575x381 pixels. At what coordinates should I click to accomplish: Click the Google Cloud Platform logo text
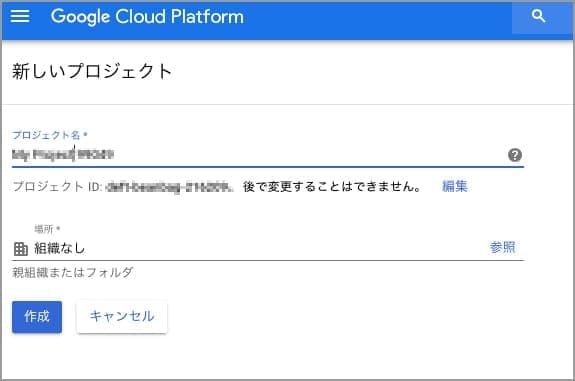pos(147,17)
